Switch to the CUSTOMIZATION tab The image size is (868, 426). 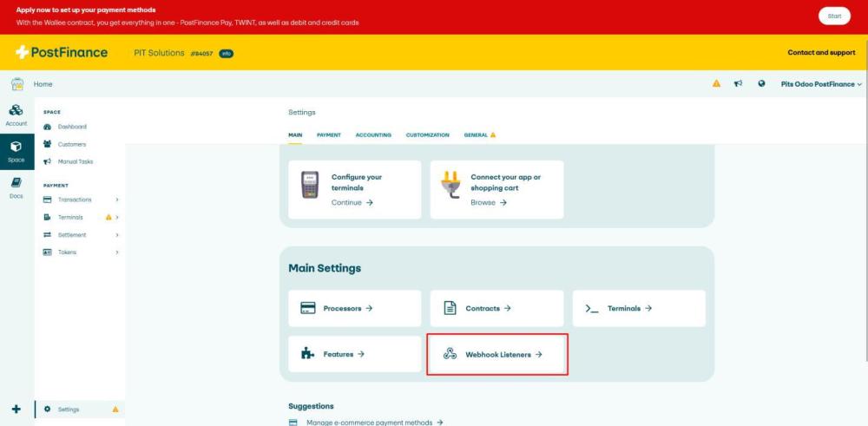pos(427,135)
